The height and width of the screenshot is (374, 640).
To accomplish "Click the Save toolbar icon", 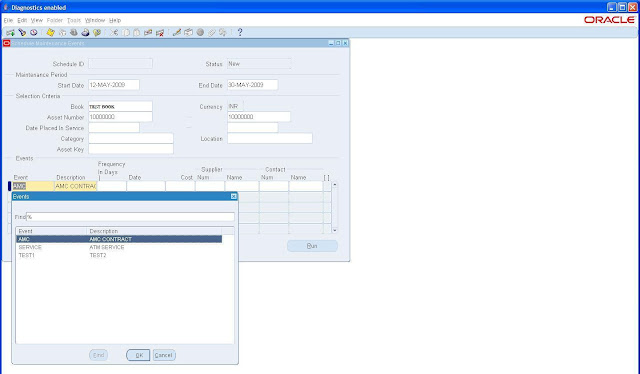I will [x=50, y=33].
